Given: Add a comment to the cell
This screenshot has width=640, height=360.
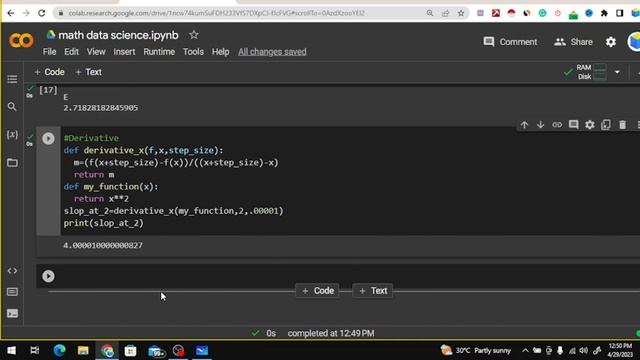Looking at the screenshot, I should coord(573,125).
